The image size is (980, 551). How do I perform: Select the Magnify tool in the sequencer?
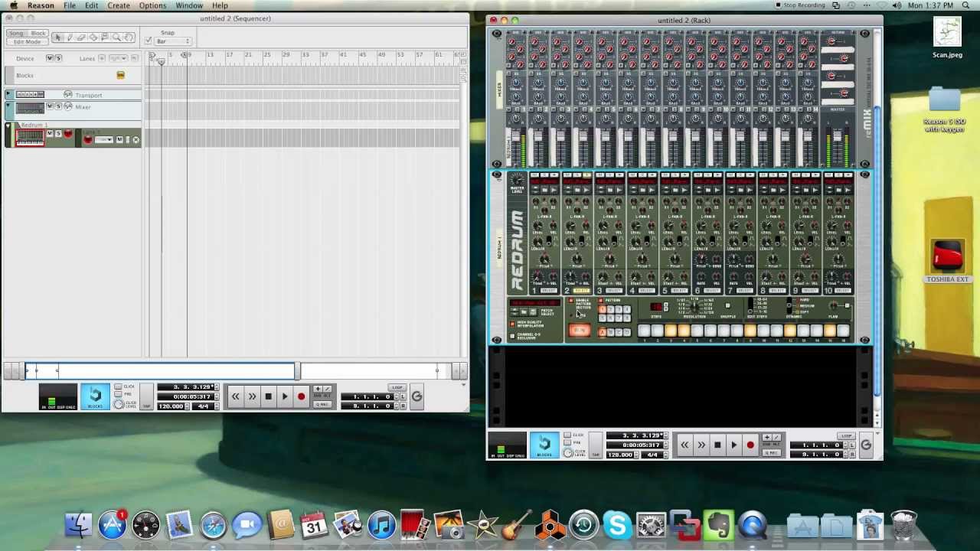[116, 37]
